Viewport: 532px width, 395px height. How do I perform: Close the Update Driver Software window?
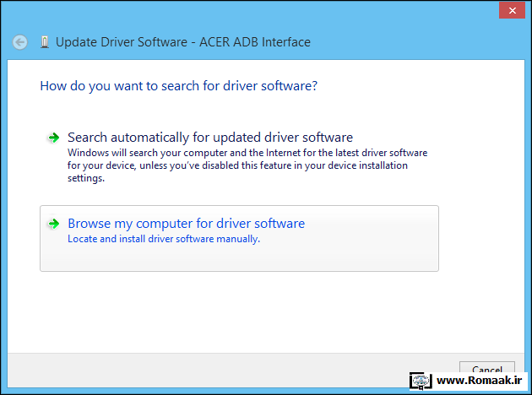512,10
